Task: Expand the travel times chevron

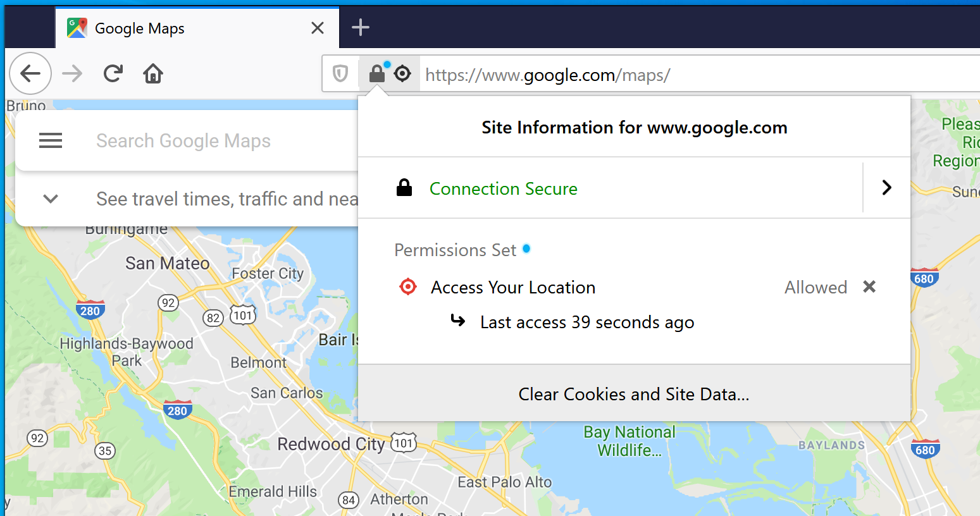Action: pos(51,199)
